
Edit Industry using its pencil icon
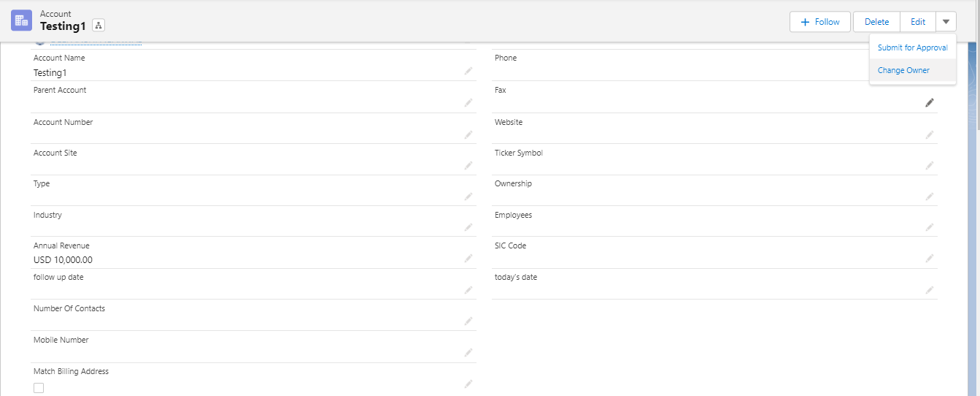tap(468, 227)
